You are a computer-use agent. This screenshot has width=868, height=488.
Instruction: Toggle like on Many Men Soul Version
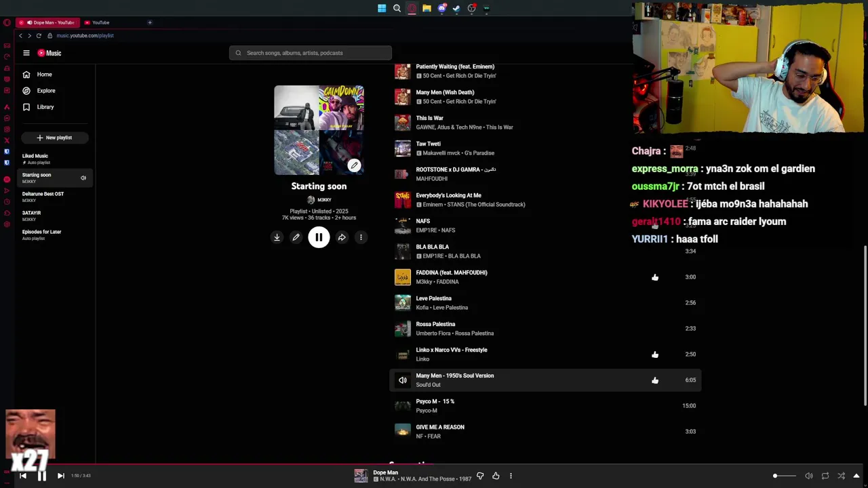click(x=655, y=380)
